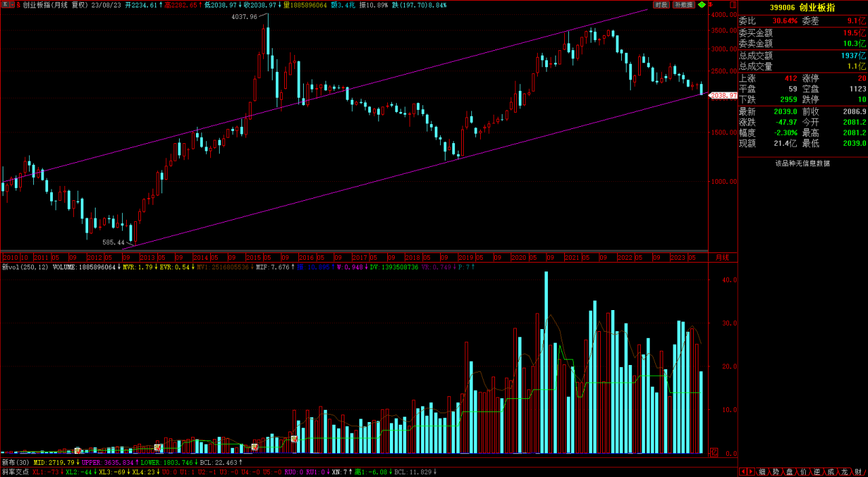The image size is (868, 477).
Task: Click the 2038.97 current price marker
Action: 724,96
